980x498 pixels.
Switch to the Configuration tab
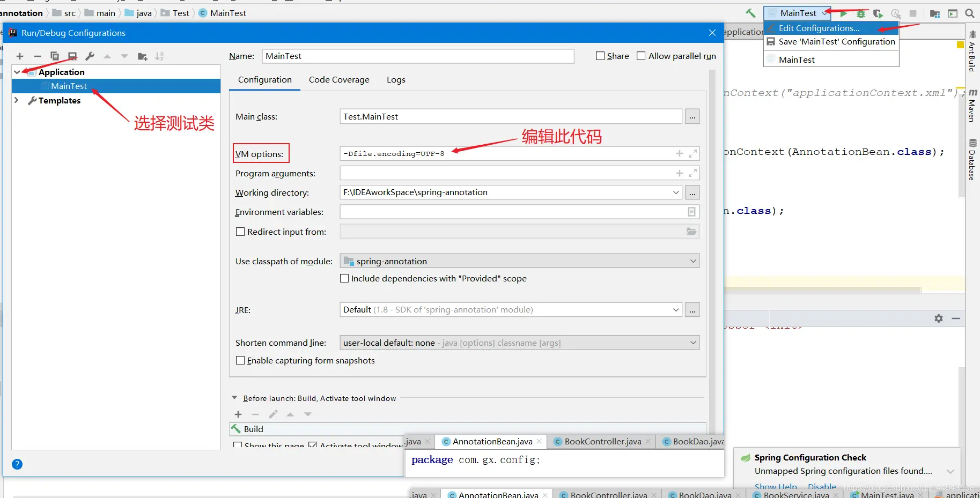pos(265,80)
